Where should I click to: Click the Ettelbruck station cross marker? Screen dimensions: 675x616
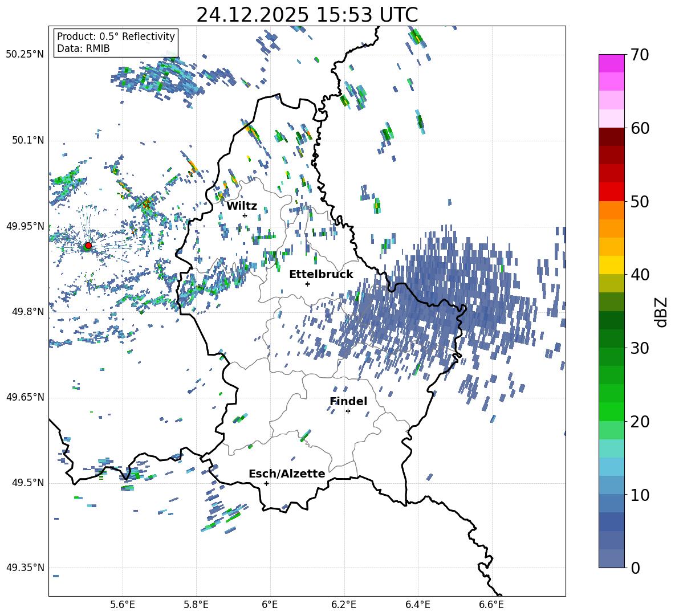point(307,284)
